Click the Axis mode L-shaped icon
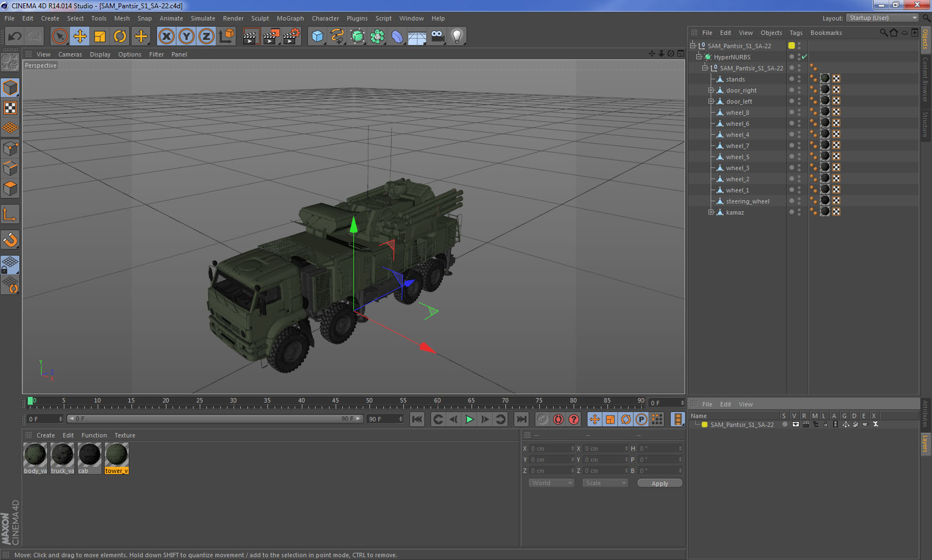 click(10, 214)
